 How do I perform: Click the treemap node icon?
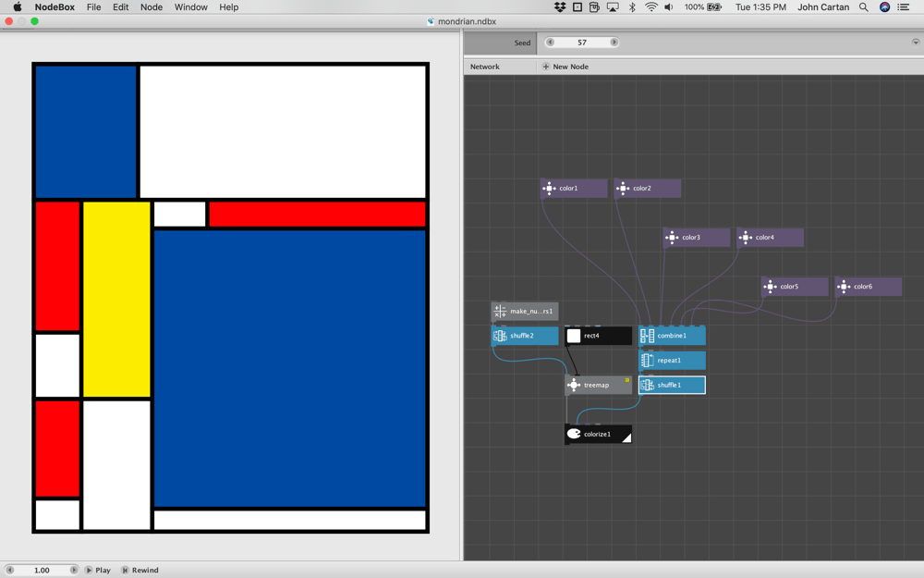[x=574, y=385]
